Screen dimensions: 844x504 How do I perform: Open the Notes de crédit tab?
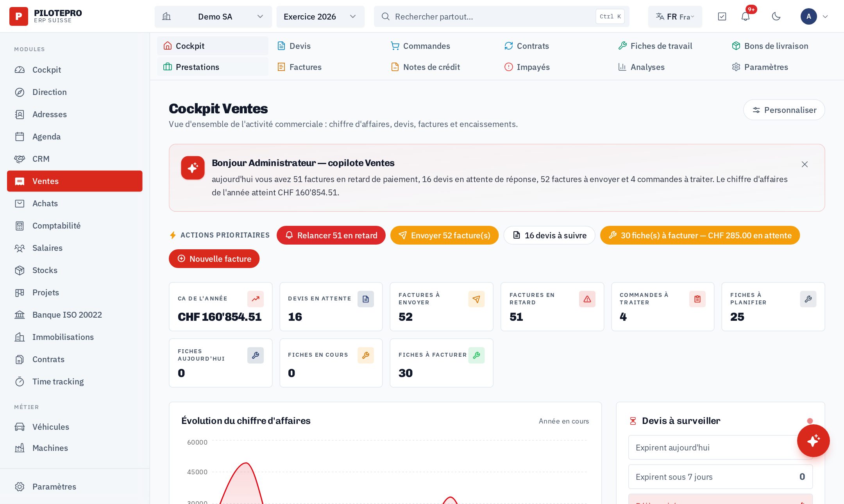pyautogui.click(x=440, y=67)
